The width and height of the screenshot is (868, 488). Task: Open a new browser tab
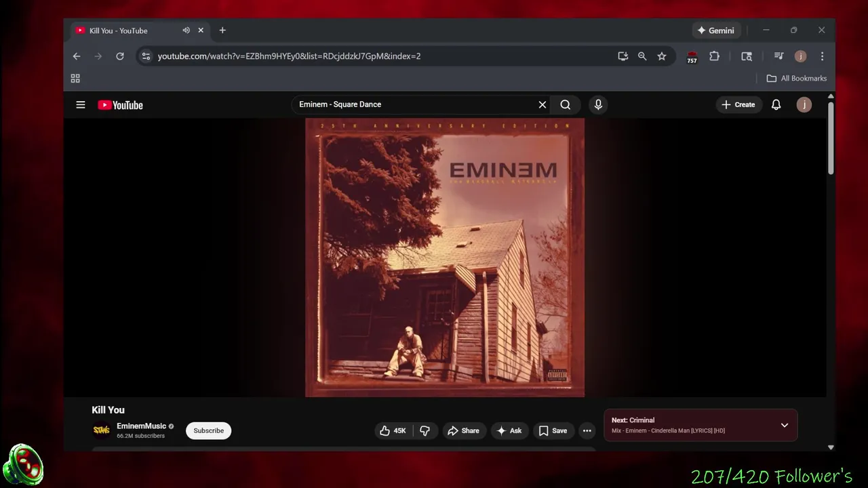222,30
